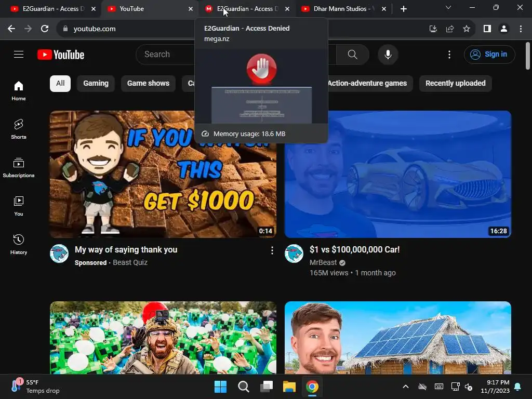Open File Explorer from taskbar
This screenshot has width=532, height=399.
pyautogui.click(x=289, y=387)
